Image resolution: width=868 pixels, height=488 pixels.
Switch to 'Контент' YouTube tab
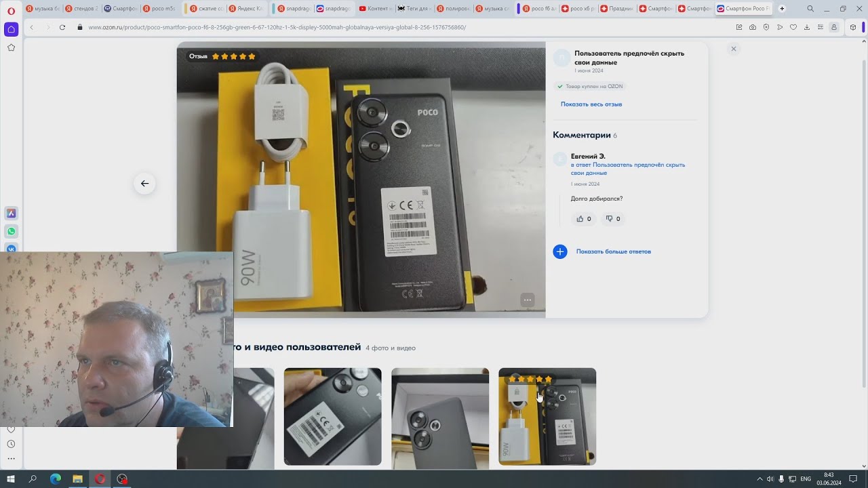pyautogui.click(x=375, y=9)
